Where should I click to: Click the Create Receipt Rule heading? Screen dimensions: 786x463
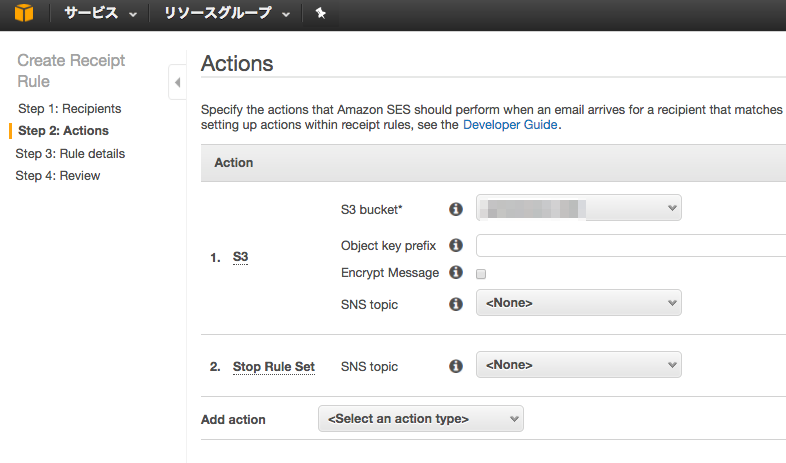coord(71,71)
